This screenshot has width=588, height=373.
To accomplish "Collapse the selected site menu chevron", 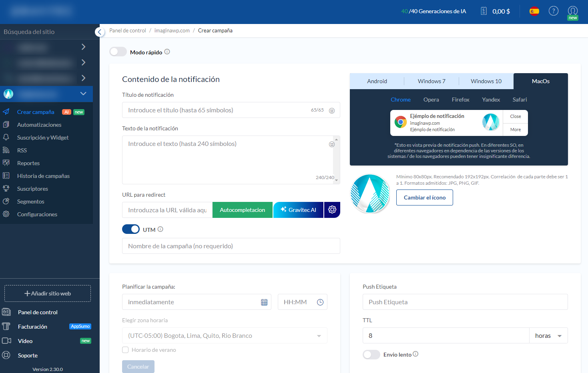I will tap(83, 94).
